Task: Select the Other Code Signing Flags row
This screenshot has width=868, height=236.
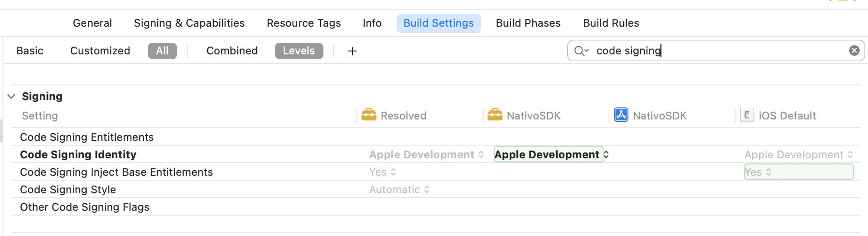Action: [x=85, y=207]
